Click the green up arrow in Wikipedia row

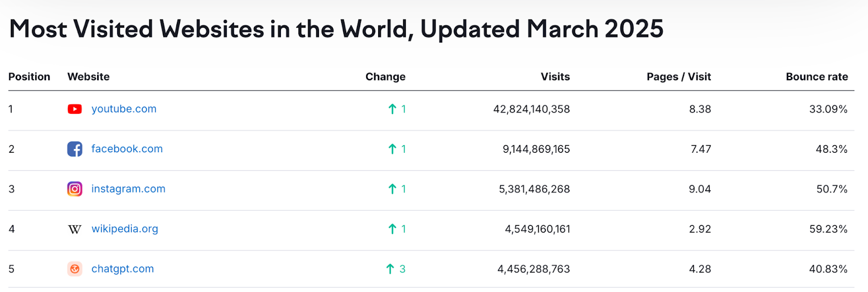pos(392,229)
